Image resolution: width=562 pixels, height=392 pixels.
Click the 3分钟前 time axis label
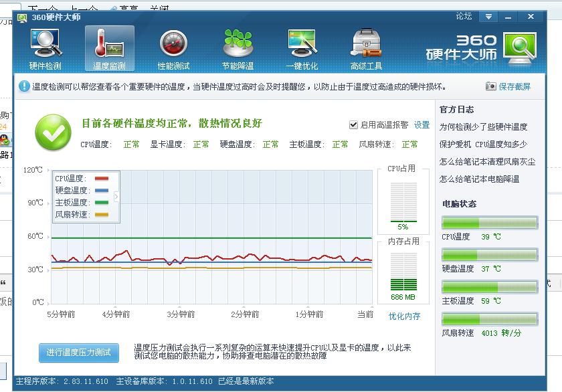pyautogui.click(x=181, y=314)
